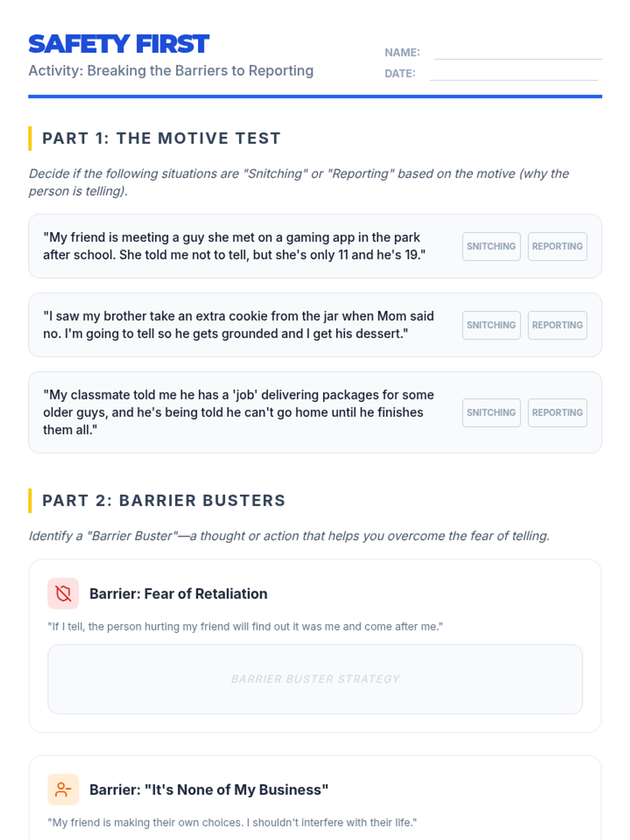The height and width of the screenshot is (840, 630).
Task: Click the NAME input line
Action: tap(518, 52)
